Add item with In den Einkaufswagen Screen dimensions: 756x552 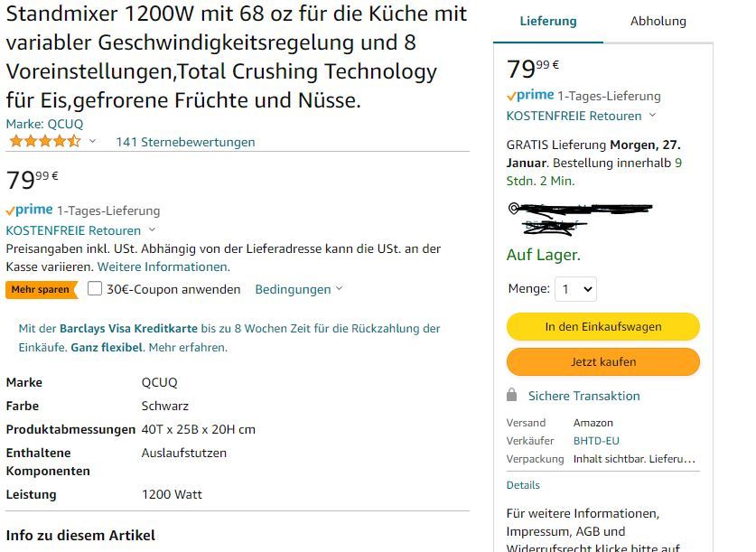point(603,327)
